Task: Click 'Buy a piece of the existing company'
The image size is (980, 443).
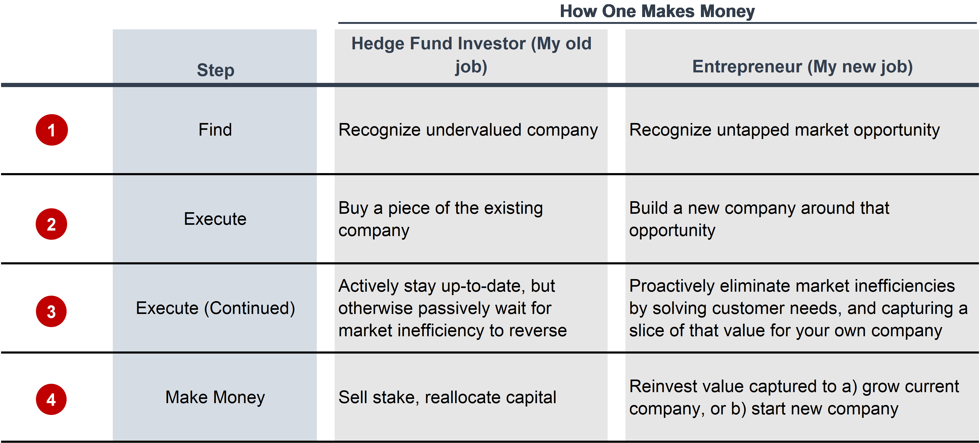Action: point(441,219)
